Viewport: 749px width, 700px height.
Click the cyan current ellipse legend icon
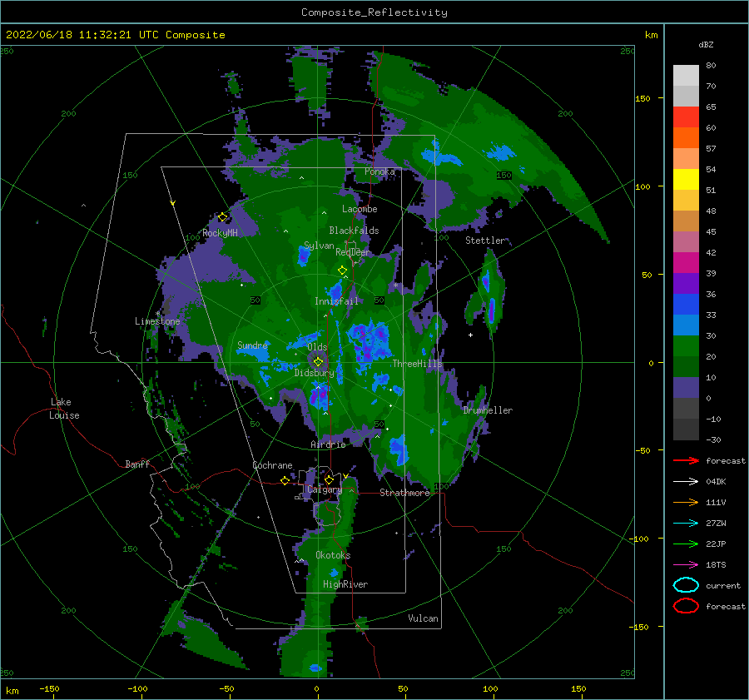pos(686,585)
